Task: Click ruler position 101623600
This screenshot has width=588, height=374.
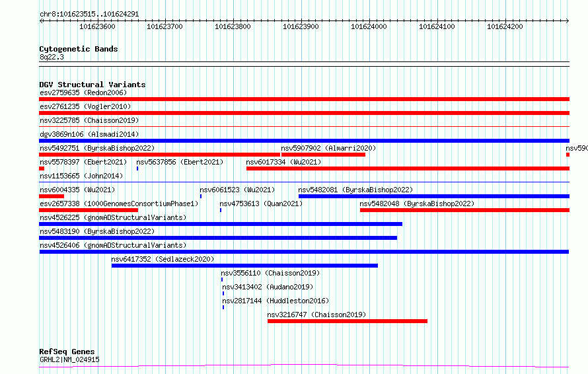Action: click(x=97, y=26)
